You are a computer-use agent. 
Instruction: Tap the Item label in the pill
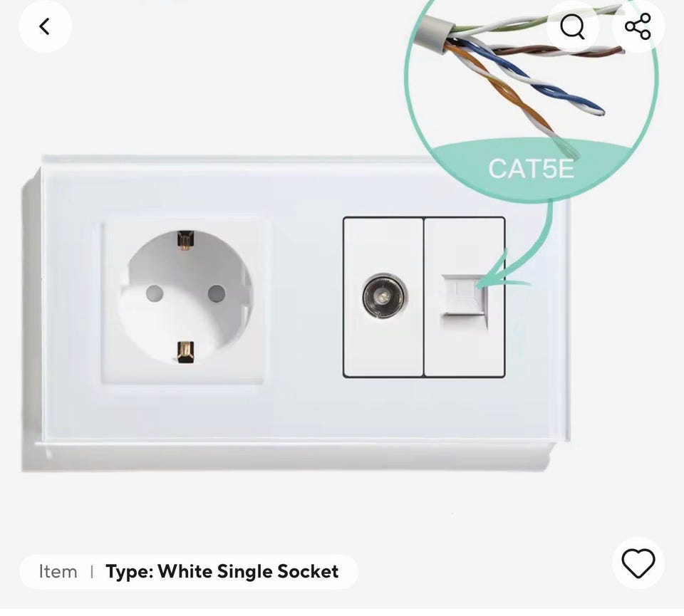(58, 572)
